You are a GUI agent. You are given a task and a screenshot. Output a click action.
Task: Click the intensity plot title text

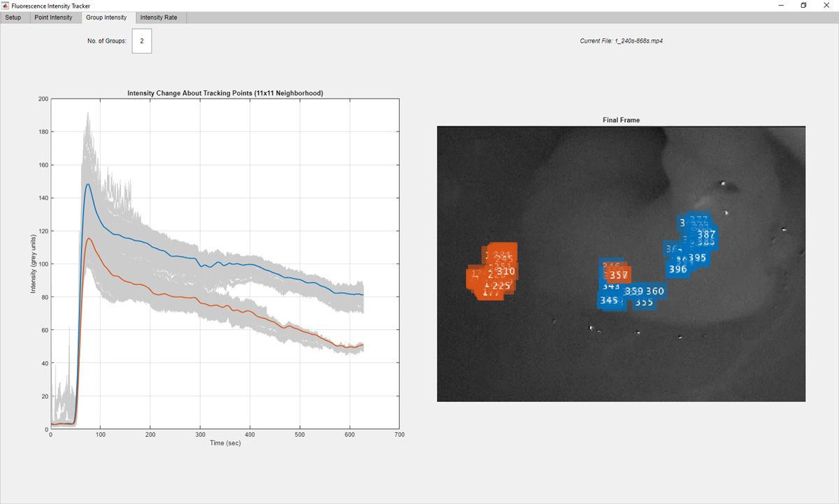[224, 93]
